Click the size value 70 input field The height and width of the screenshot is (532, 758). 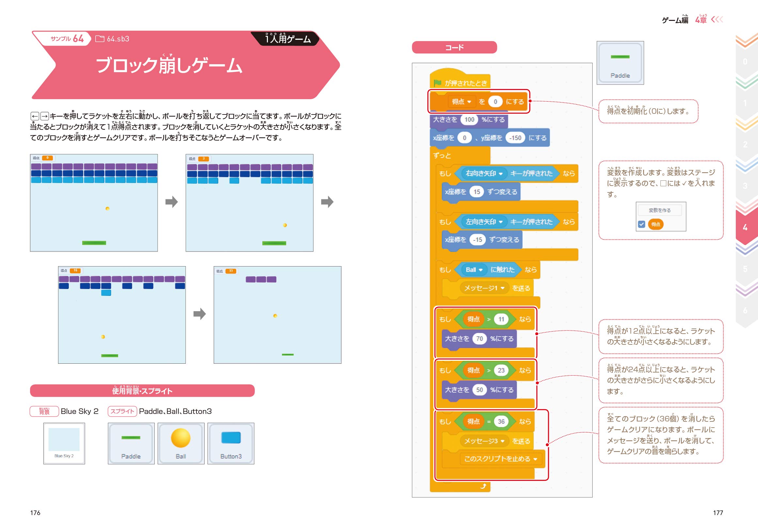(479, 339)
